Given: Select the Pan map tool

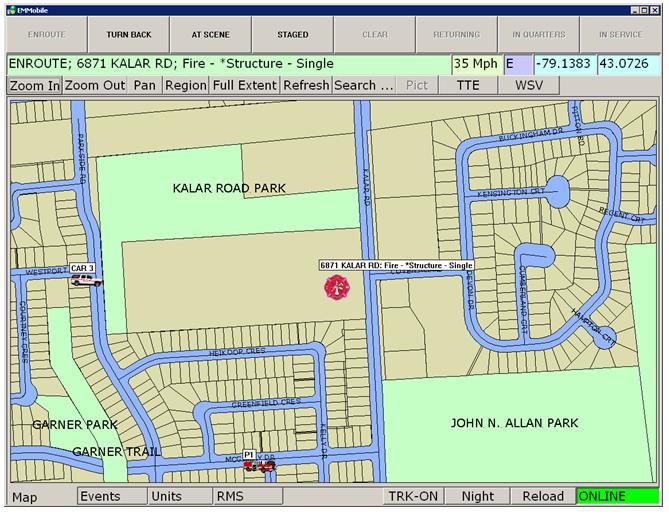Looking at the screenshot, I should click(x=145, y=85).
